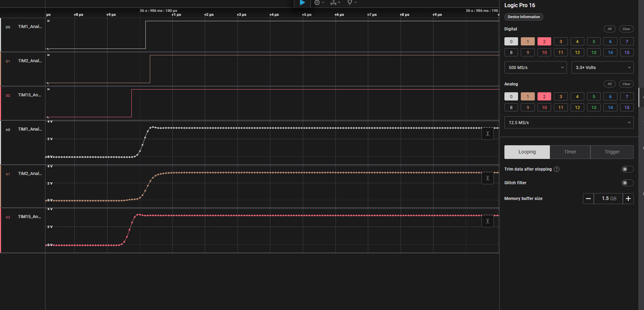Enable digital channel 5
The height and width of the screenshot is (310, 644).
pos(594,41)
